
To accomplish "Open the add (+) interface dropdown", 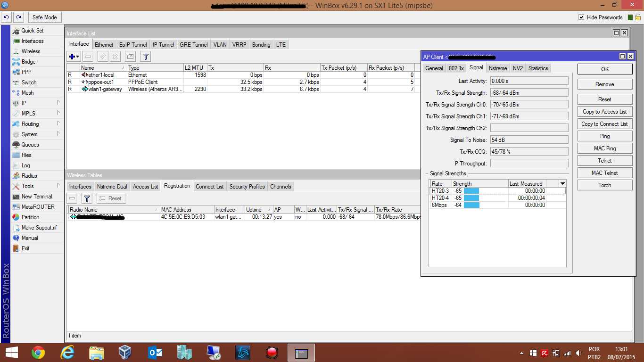I will click(74, 57).
